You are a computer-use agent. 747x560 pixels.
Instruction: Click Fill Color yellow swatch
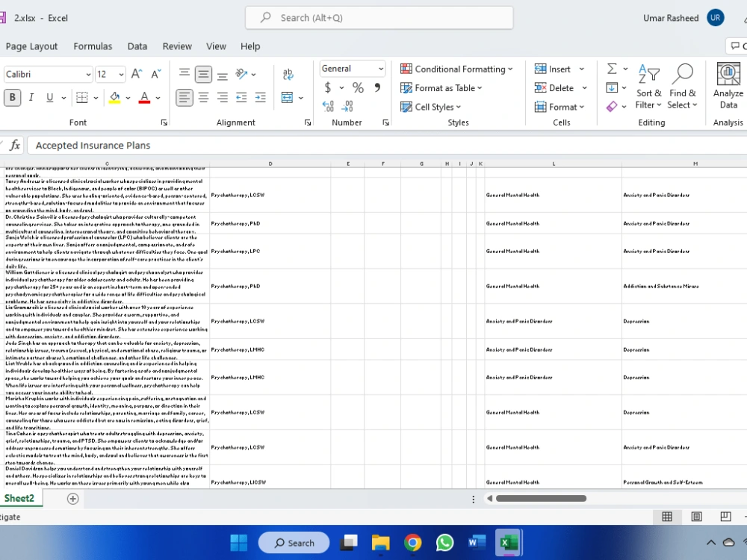click(x=115, y=98)
